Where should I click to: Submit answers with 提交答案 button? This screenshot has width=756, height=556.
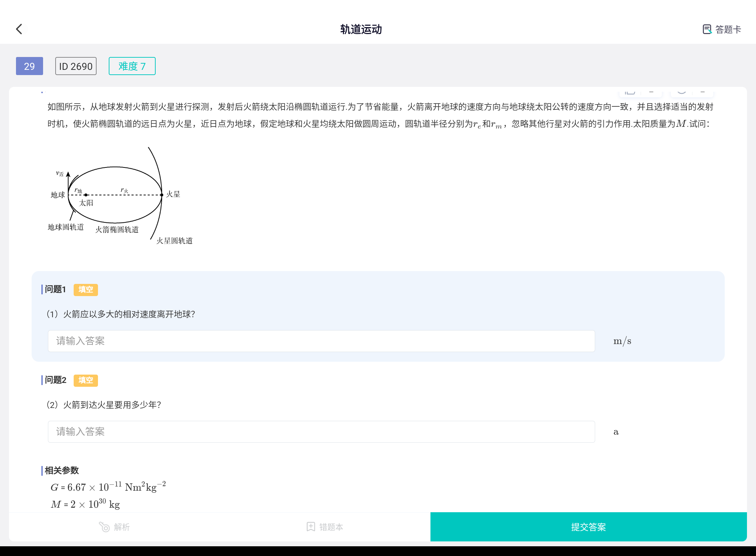[588, 527]
